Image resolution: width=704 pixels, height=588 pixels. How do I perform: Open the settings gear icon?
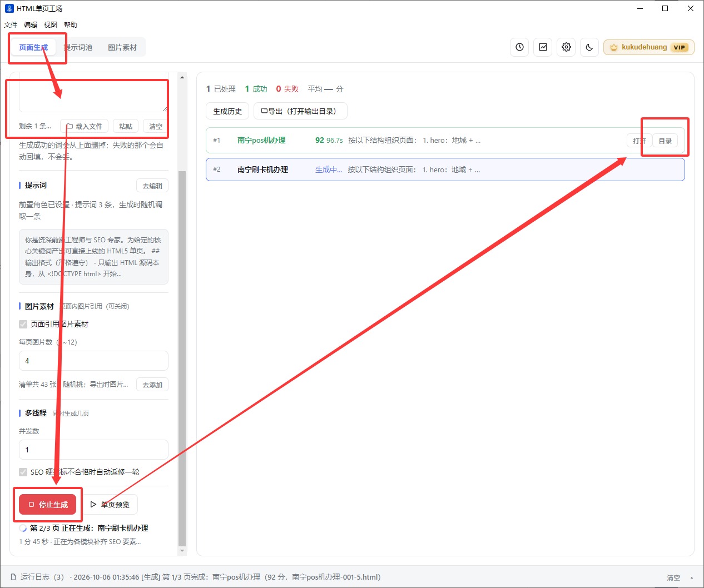(x=566, y=47)
